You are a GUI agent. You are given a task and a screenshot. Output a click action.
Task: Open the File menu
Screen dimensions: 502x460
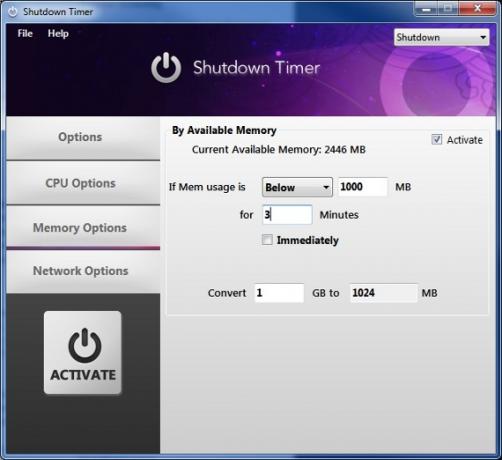[x=25, y=33]
